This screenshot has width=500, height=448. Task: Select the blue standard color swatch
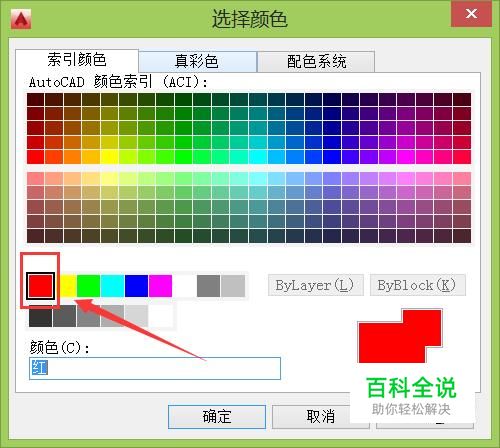[136, 286]
